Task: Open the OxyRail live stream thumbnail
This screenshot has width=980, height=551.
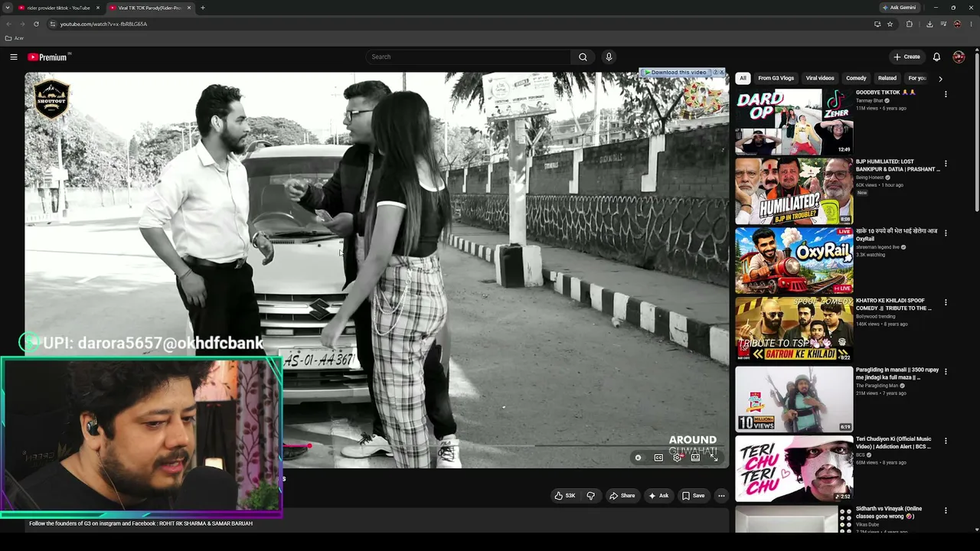Action: 794,260
